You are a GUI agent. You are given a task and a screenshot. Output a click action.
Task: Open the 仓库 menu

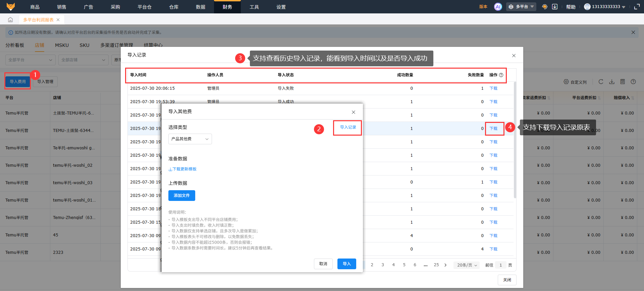[174, 7]
